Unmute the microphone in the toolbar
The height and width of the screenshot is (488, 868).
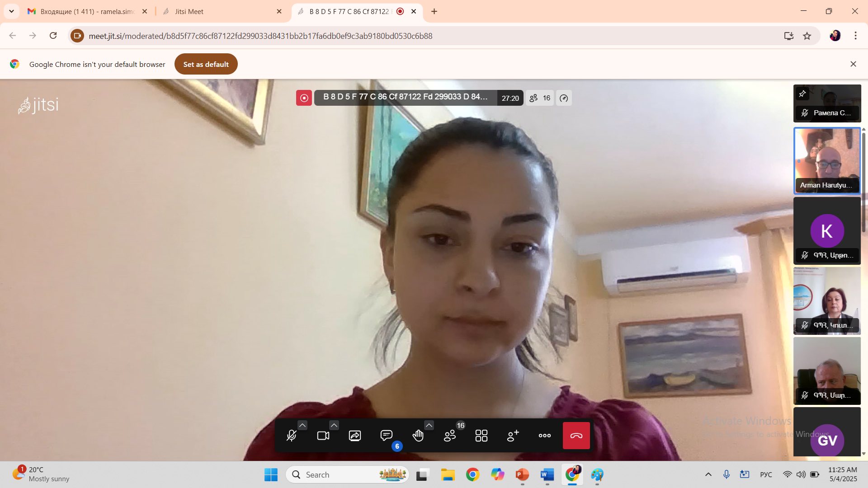(292, 436)
